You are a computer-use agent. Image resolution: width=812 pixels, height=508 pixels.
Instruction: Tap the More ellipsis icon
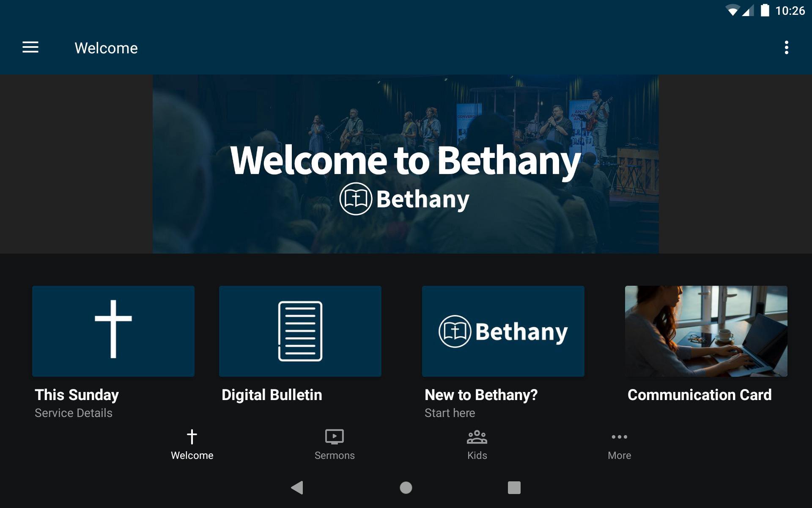click(x=620, y=436)
